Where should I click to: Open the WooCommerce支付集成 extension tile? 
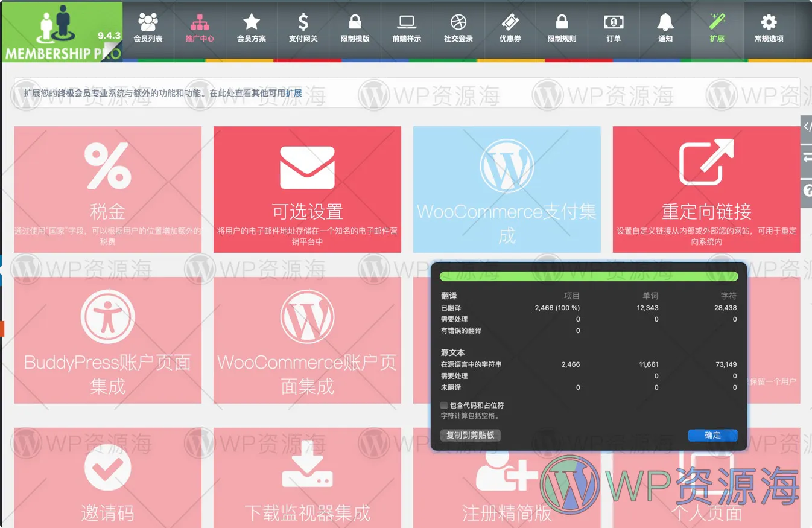point(507,190)
